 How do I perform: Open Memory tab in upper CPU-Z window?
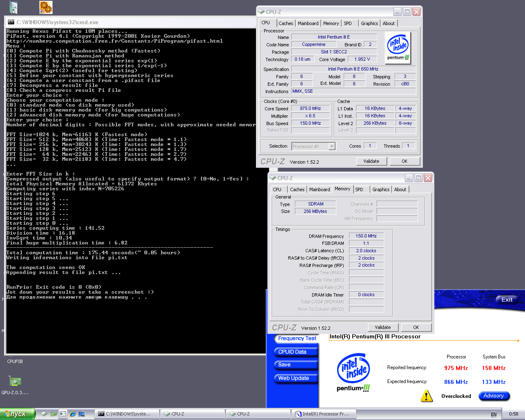(x=331, y=24)
